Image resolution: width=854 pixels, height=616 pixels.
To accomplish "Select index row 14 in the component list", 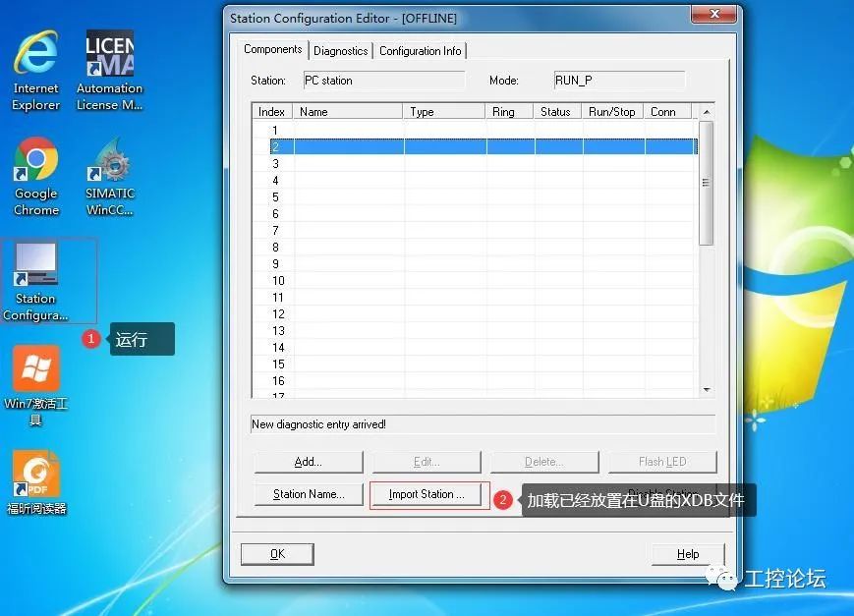I will [475, 348].
